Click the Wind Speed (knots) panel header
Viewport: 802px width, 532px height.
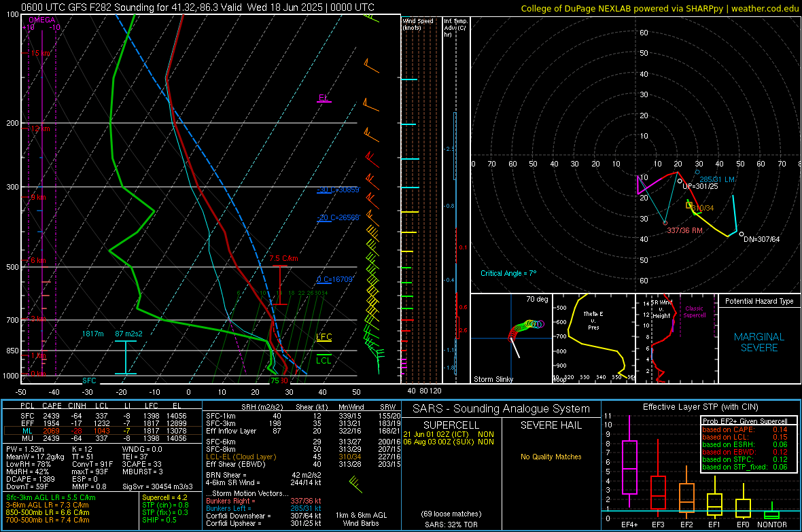pos(418,24)
